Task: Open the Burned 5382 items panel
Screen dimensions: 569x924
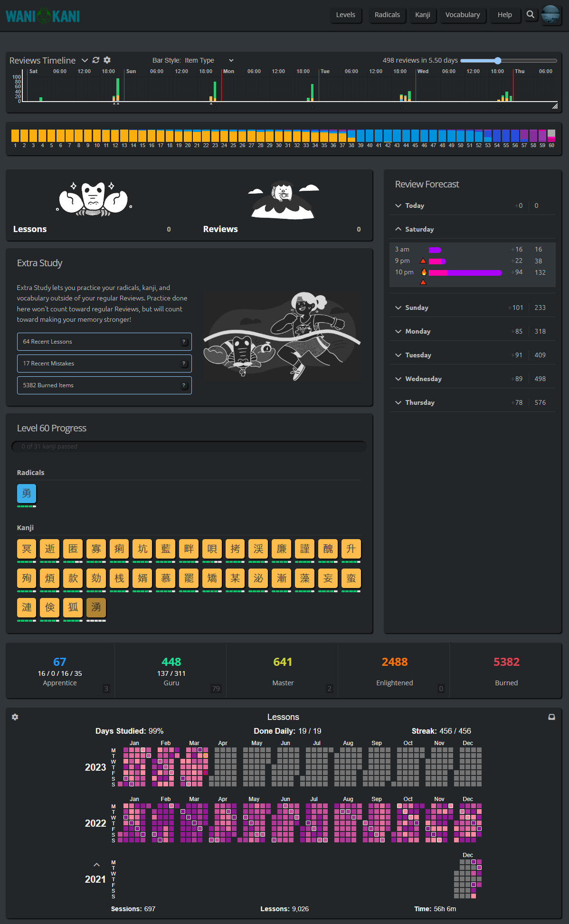Action: (x=506, y=671)
